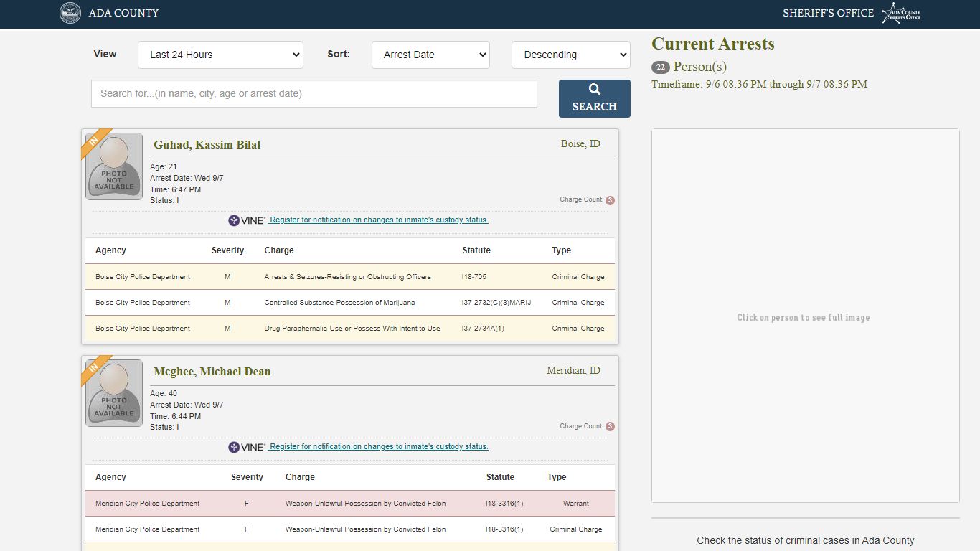
Task: Click the VINE logo under Mcghee, Michael Dean
Action: click(x=247, y=447)
